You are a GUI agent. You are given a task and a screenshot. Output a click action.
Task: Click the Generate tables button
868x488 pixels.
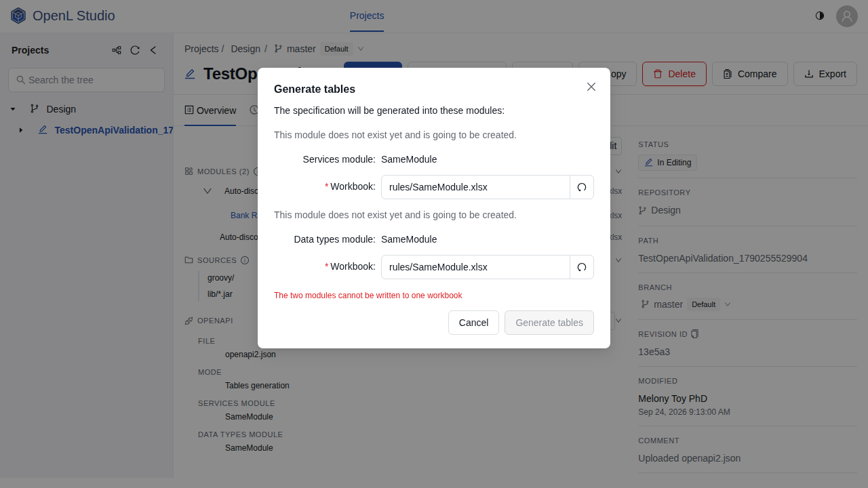[x=549, y=323]
